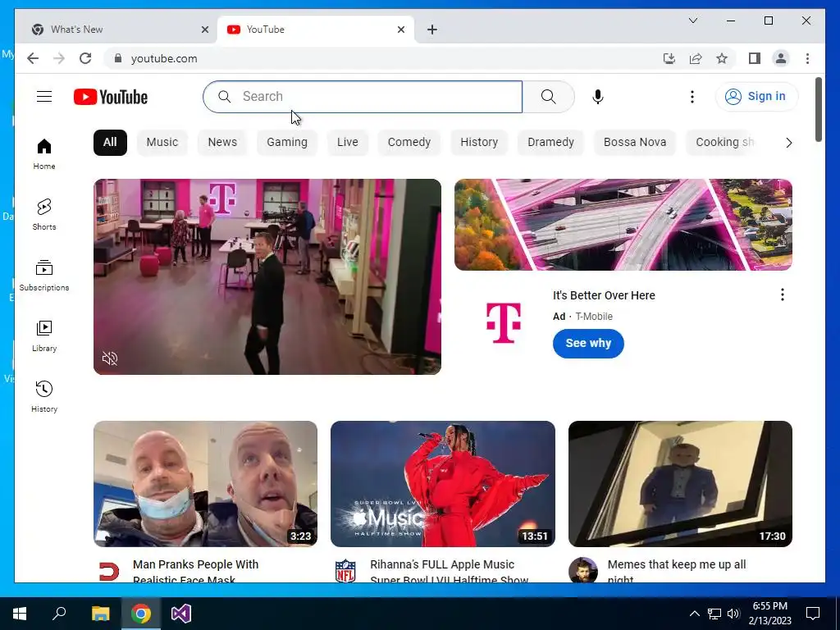Click the It's Better Over Here title
Screen dimensions: 840x630
click(x=604, y=295)
